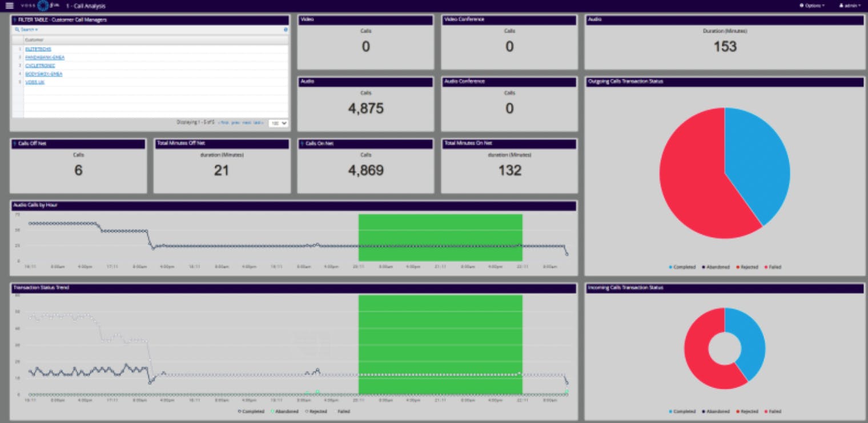Click the filter icon on Calls Off Net panel
Viewport: 868px width, 423px height.
tap(15, 143)
